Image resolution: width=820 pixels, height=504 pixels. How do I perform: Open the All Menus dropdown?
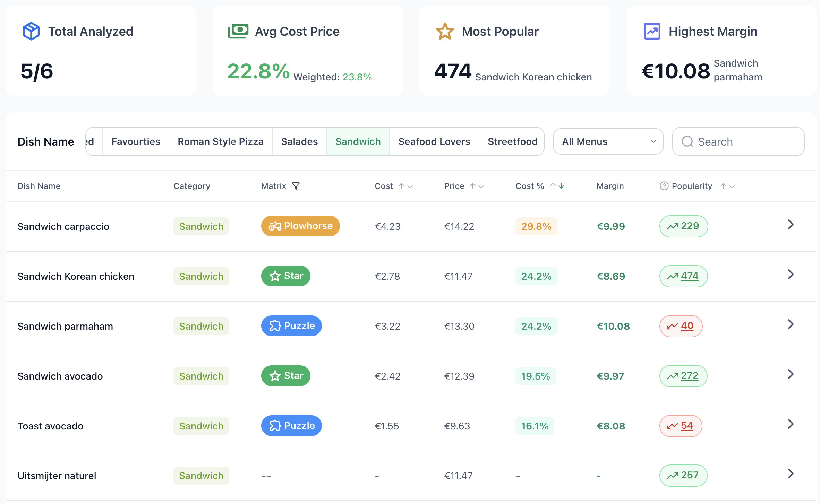coord(608,141)
